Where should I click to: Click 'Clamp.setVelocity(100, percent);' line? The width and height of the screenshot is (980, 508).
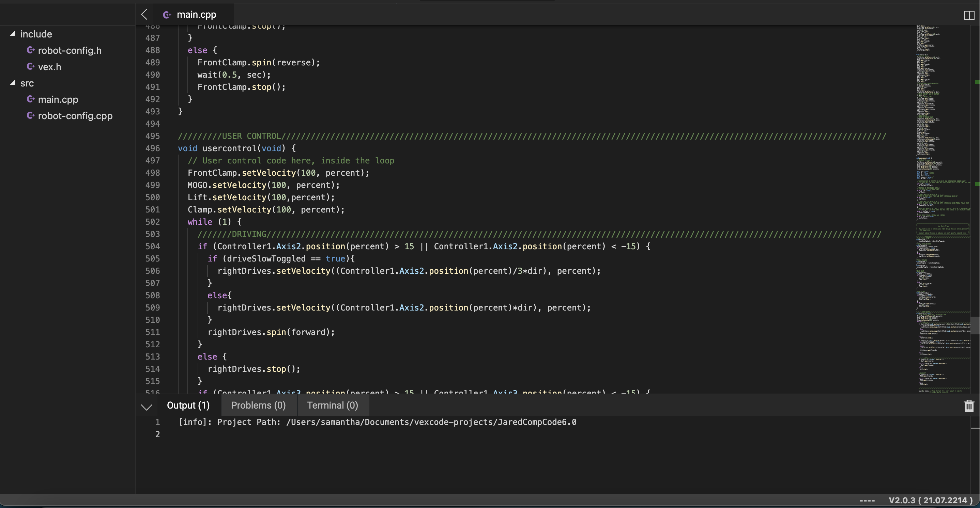pyautogui.click(x=266, y=209)
